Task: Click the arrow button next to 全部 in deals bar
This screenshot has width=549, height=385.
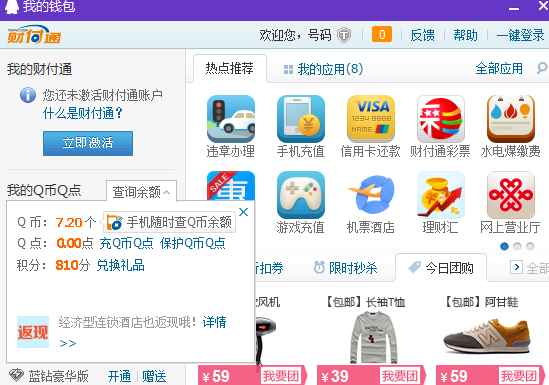Action: [x=516, y=267]
